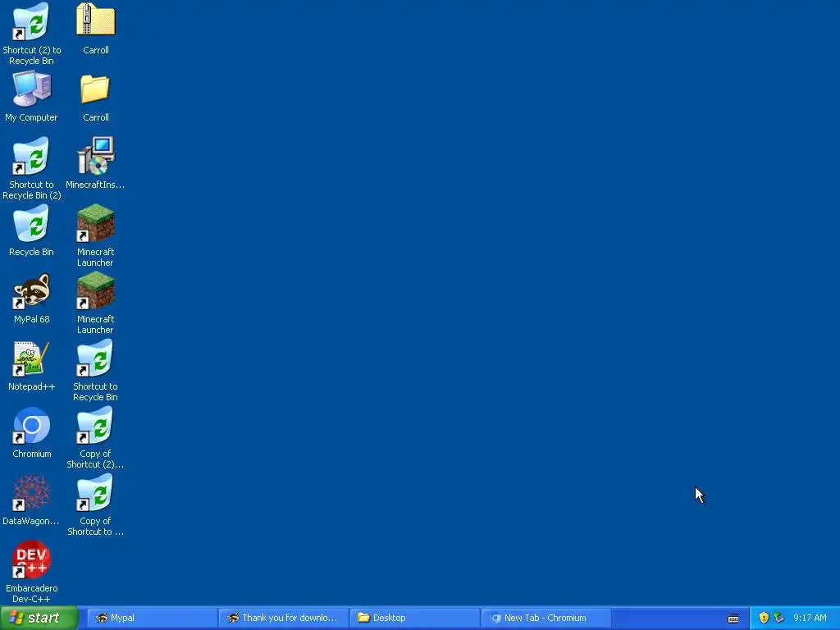
Task: Switch to the Mypal taskbar window
Action: coord(151,618)
